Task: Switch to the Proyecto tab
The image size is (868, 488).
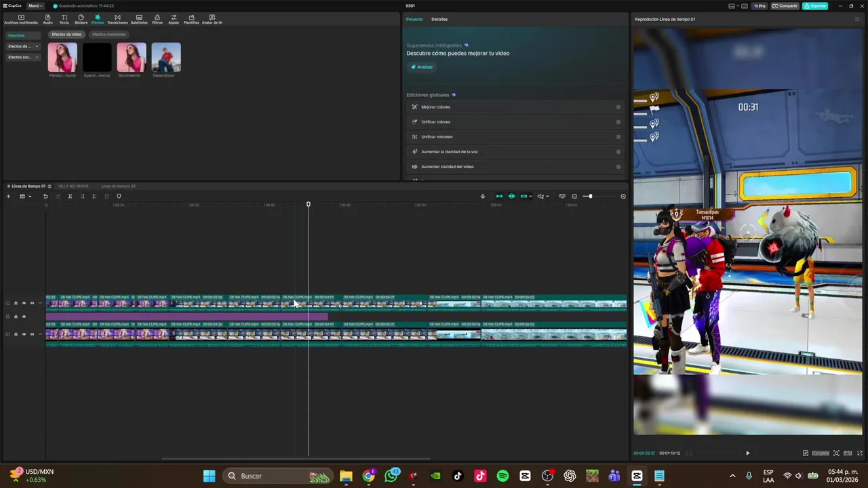Action: pyautogui.click(x=414, y=19)
